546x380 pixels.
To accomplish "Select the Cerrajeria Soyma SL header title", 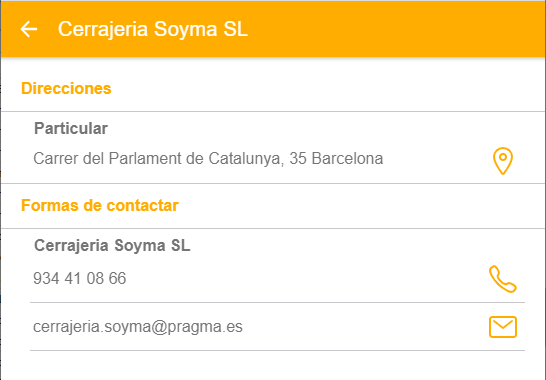I will pyautogui.click(x=153, y=29).
